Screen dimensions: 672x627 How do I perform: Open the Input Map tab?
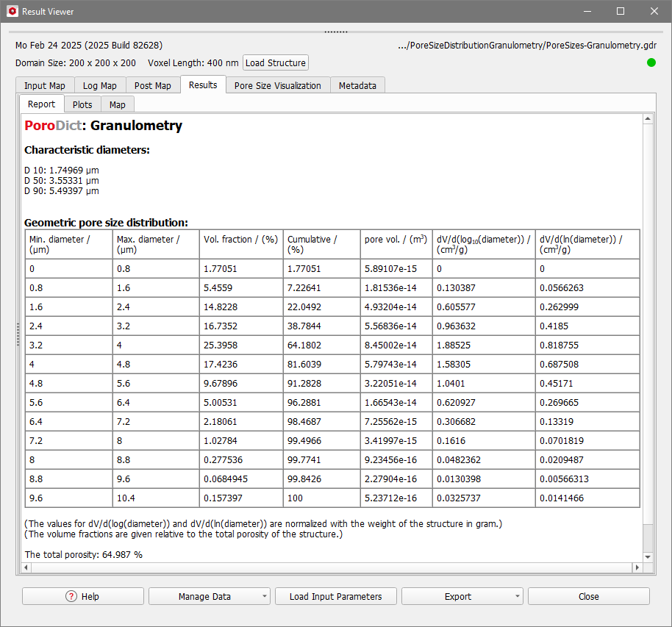pyautogui.click(x=44, y=85)
